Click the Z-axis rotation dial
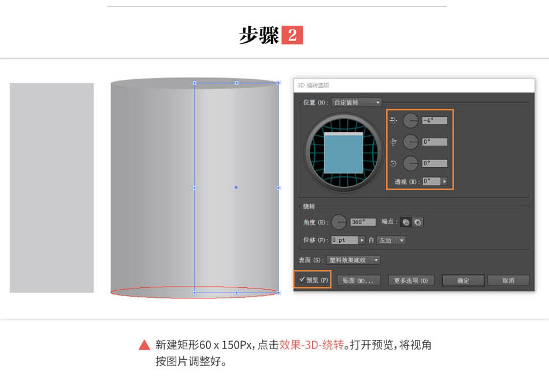 tap(410, 163)
